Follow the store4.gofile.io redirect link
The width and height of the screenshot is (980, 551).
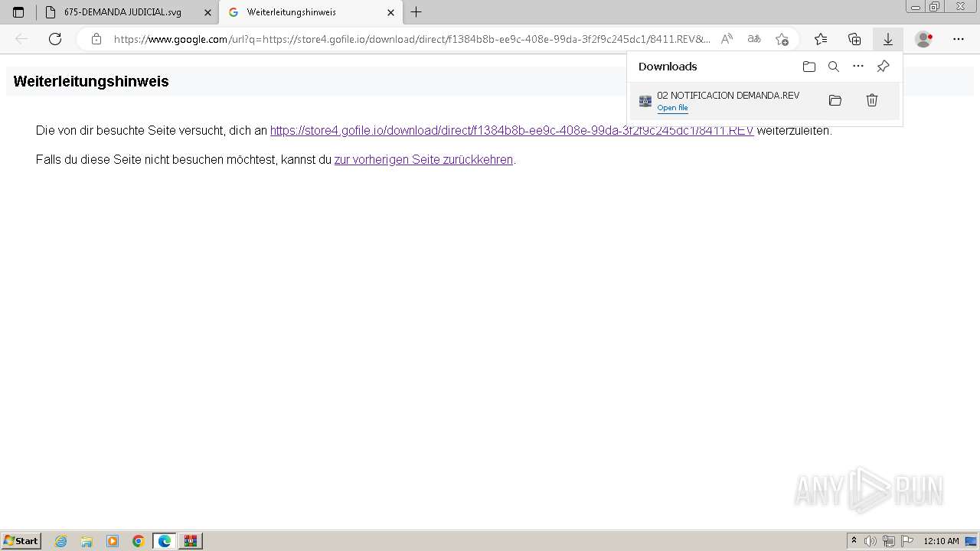coord(511,130)
